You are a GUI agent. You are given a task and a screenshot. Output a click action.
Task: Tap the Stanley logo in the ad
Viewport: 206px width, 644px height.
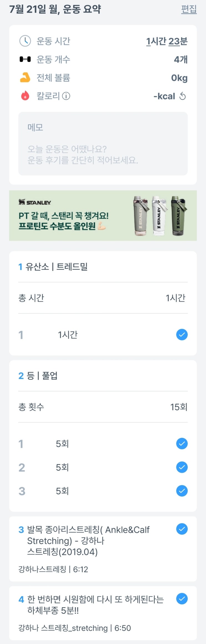click(x=35, y=202)
